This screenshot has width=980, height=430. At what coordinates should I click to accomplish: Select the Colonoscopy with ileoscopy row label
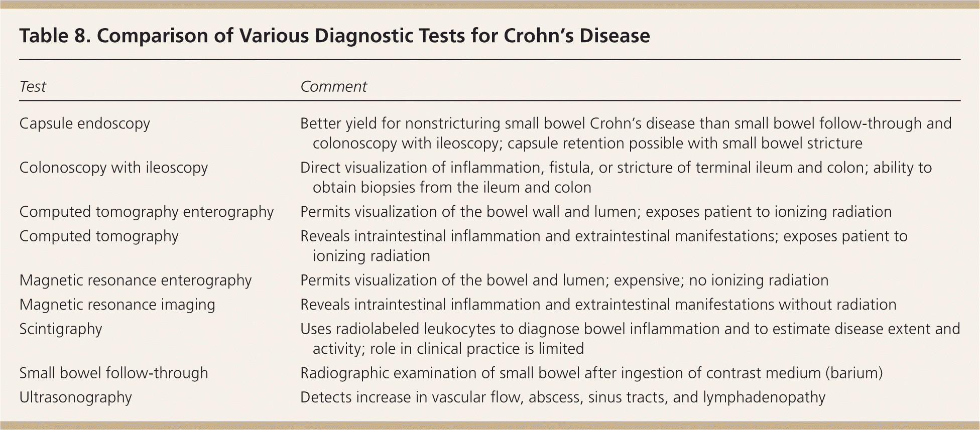coord(113,168)
